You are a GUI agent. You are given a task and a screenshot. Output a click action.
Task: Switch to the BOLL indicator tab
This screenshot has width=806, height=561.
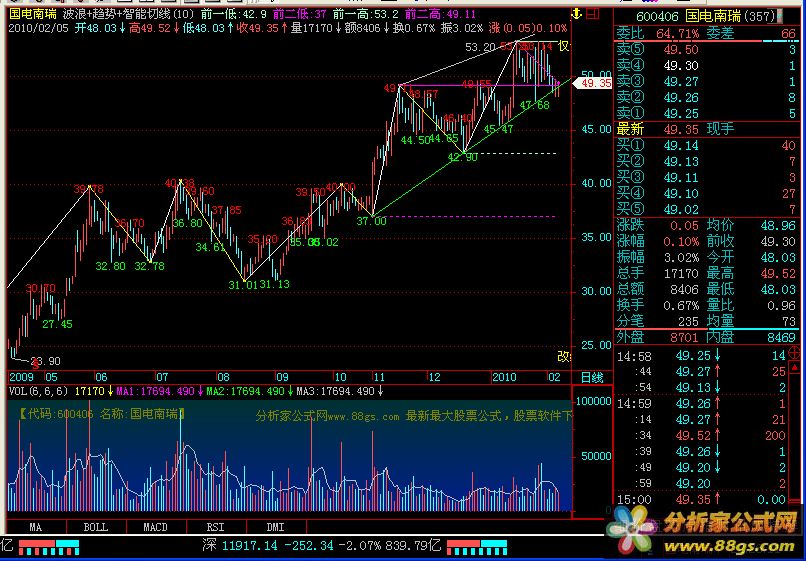95,526
